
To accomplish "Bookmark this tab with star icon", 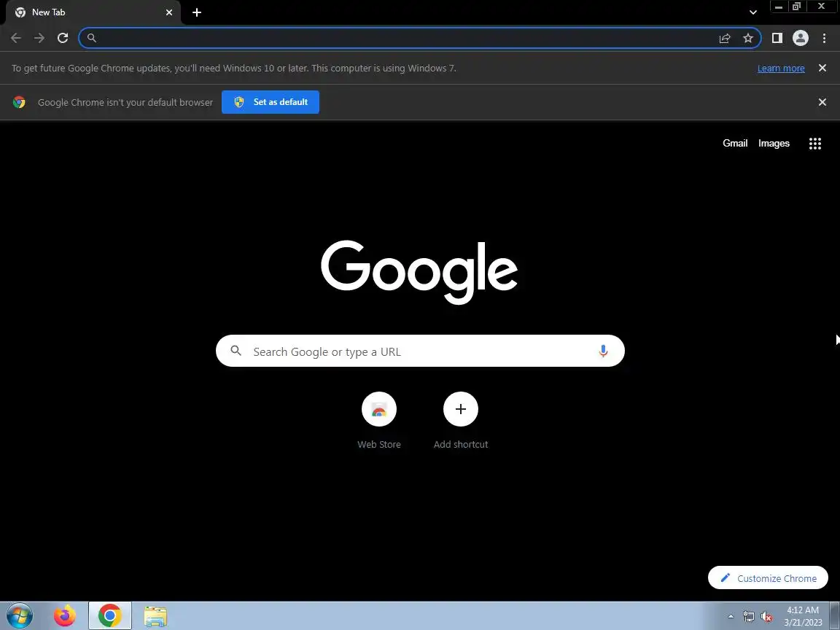I will (x=748, y=38).
